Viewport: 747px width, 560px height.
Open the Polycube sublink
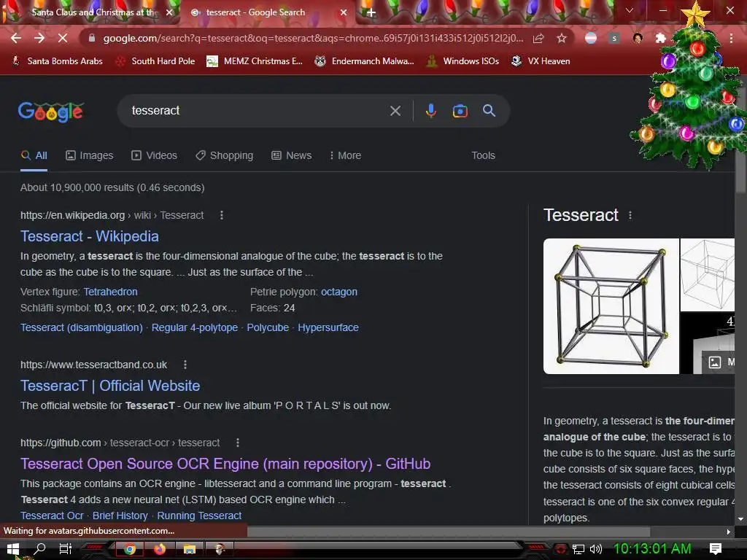pos(268,327)
